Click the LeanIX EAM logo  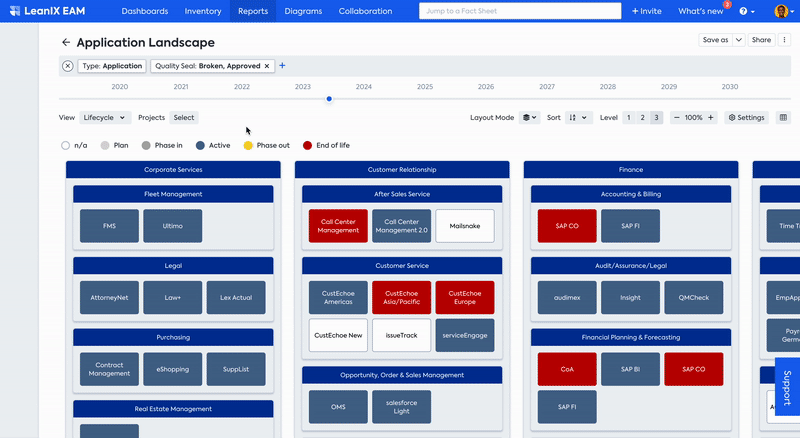[47, 11]
